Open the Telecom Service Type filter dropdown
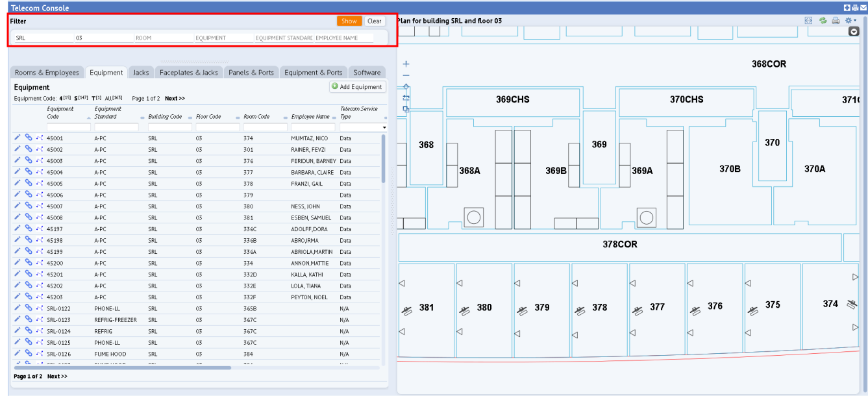 [383, 127]
